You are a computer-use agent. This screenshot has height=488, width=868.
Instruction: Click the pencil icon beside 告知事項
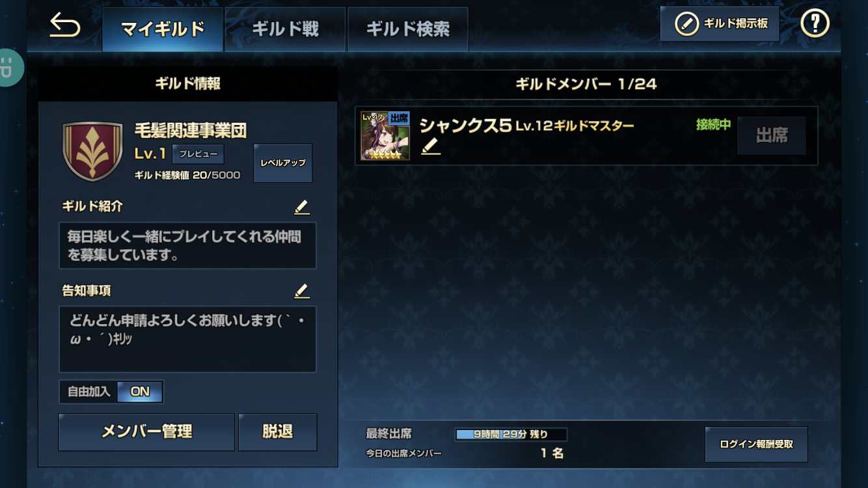(x=301, y=291)
